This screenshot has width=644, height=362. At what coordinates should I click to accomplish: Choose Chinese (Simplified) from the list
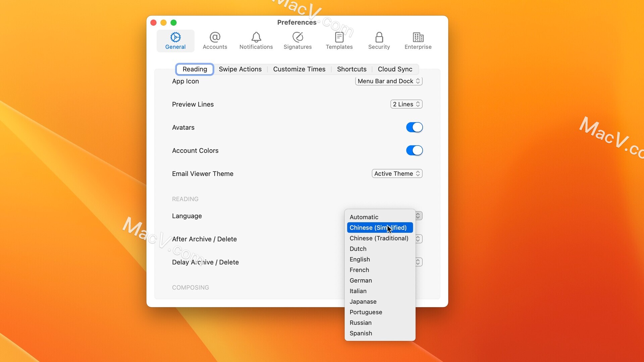380,228
